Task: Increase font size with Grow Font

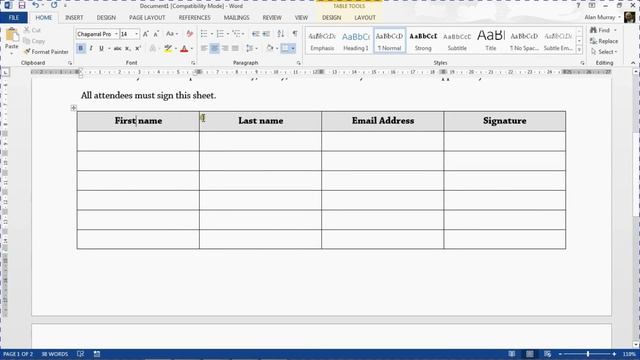Action: [x=146, y=34]
